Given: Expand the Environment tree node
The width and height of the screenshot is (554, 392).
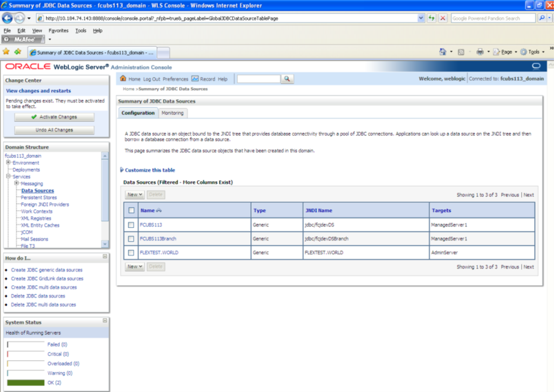Looking at the screenshot, I should tap(8, 162).
